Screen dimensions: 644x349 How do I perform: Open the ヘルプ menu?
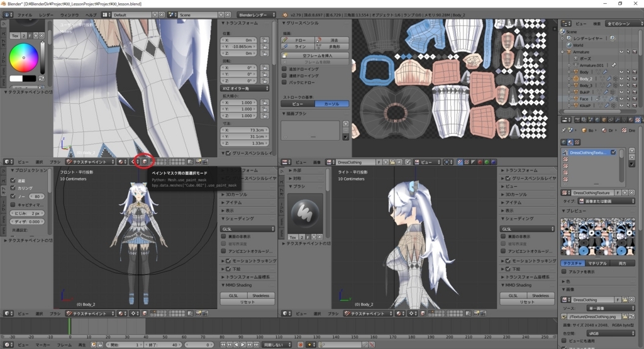point(91,15)
